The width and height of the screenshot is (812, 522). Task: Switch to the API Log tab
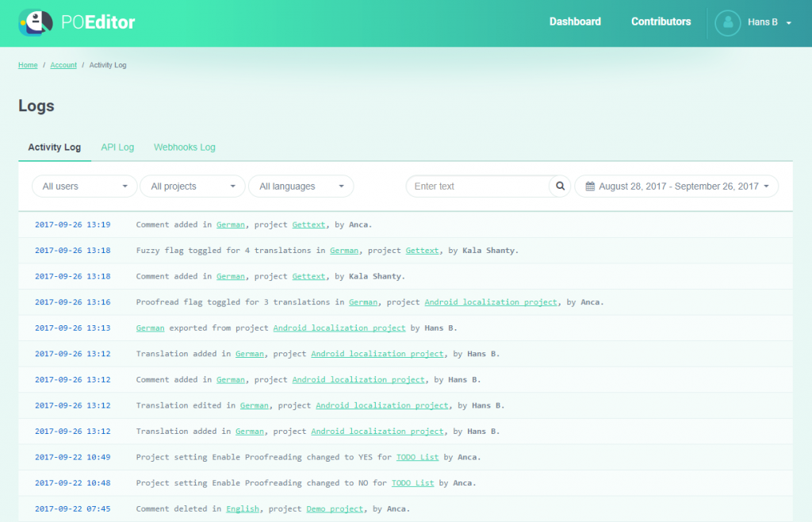pos(117,147)
